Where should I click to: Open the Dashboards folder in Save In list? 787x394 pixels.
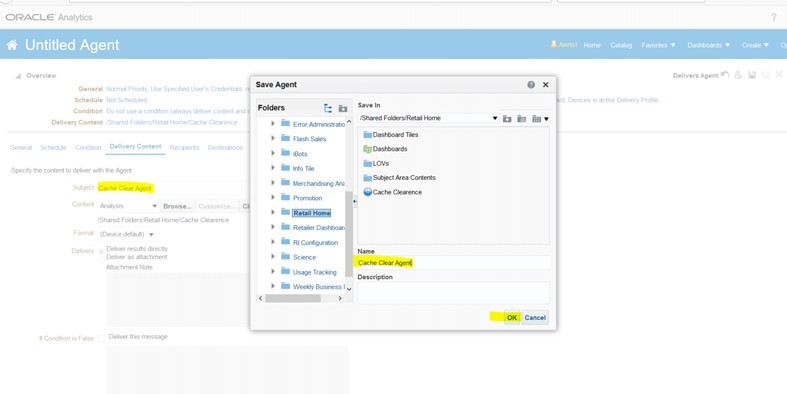pyautogui.click(x=385, y=149)
